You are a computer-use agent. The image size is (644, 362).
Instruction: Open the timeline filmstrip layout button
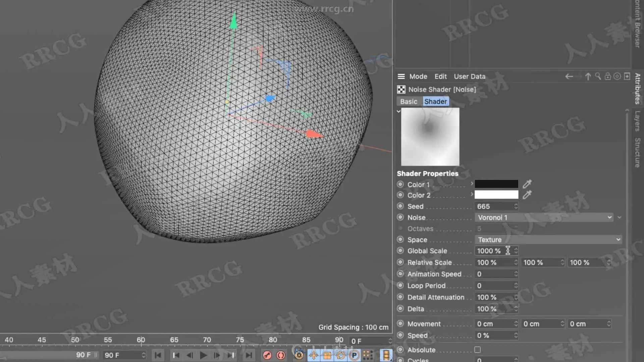tap(386, 355)
